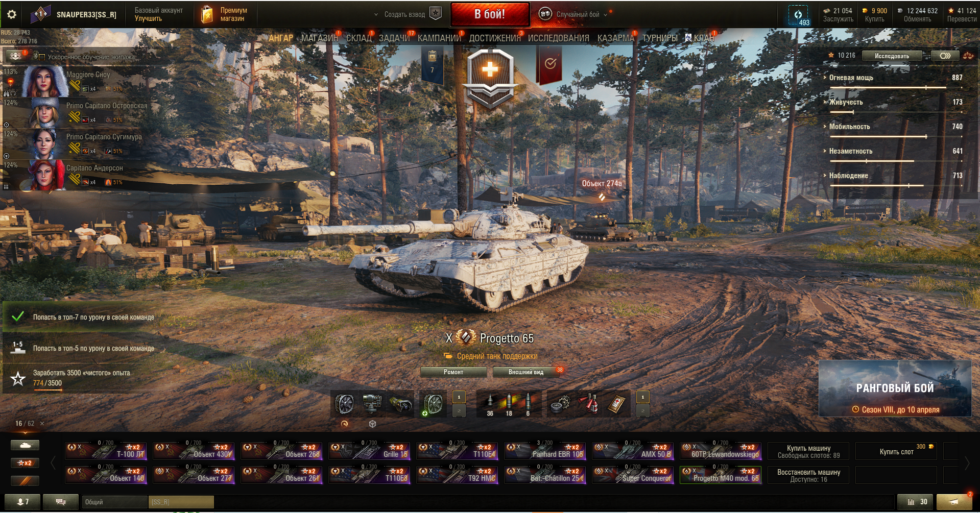Open the МАГАЗИН tab
Image resolution: width=980 pixels, height=513 pixels.
[320, 38]
